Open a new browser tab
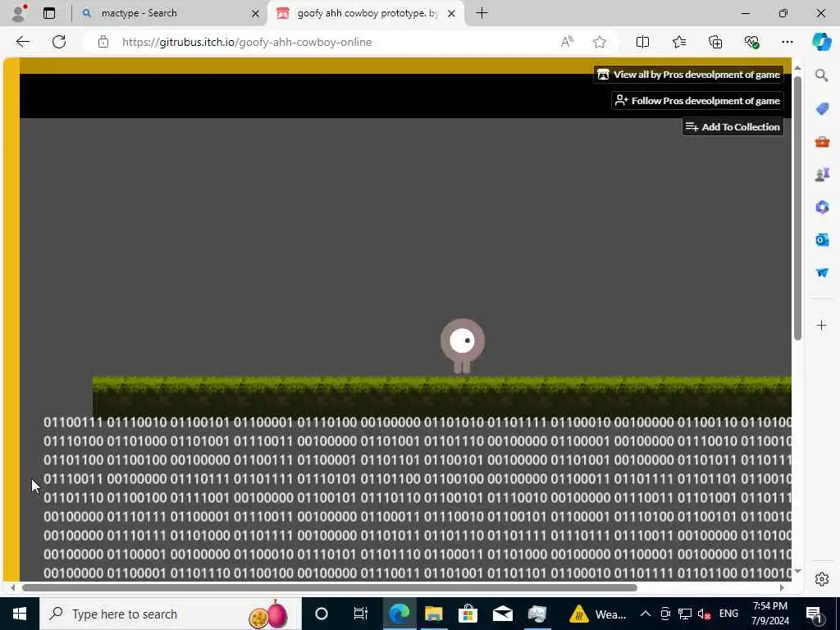This screenshot has width=840, height=630. click(x=482, y=13)
